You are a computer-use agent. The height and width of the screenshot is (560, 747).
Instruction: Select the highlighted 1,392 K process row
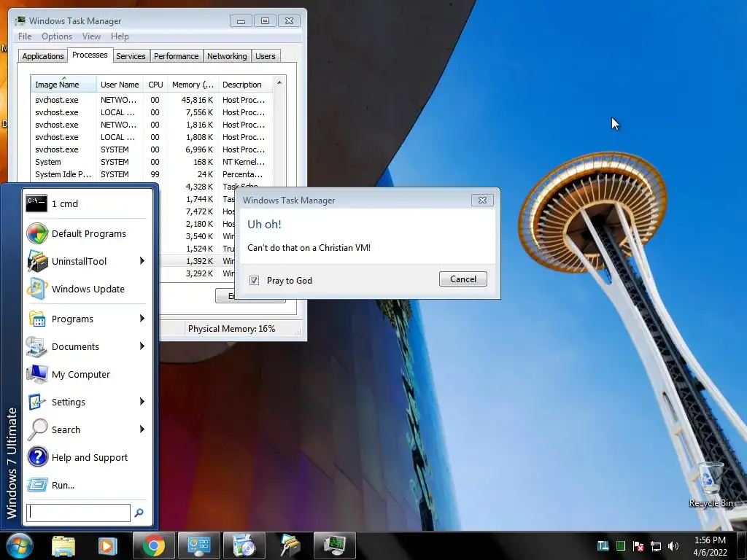point(197,261)
